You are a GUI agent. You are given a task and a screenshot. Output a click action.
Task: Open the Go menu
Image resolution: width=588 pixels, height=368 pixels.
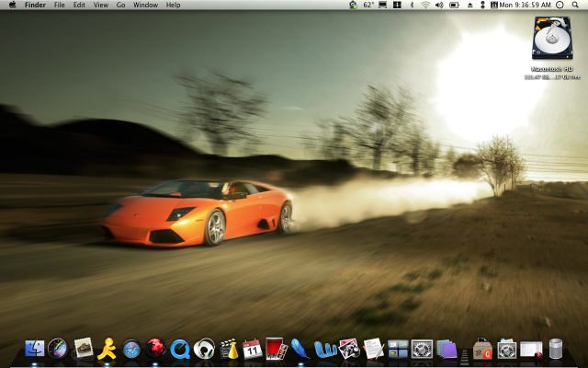120,5
